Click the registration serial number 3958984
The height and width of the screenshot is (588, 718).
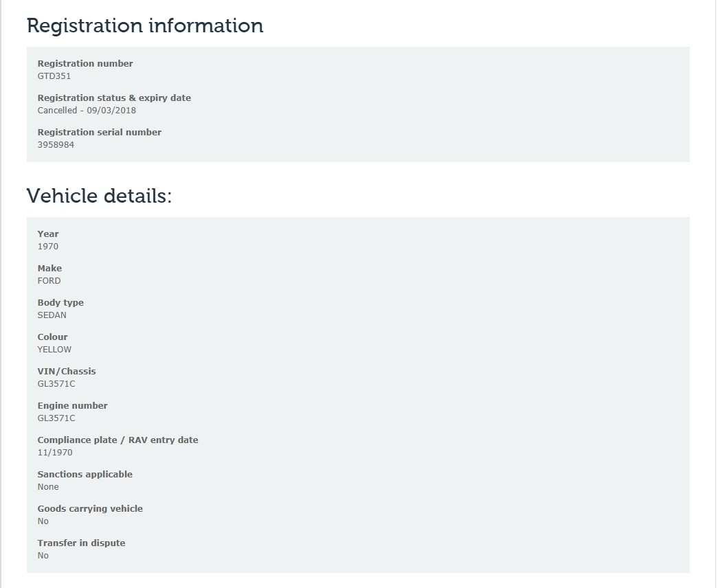56,145
